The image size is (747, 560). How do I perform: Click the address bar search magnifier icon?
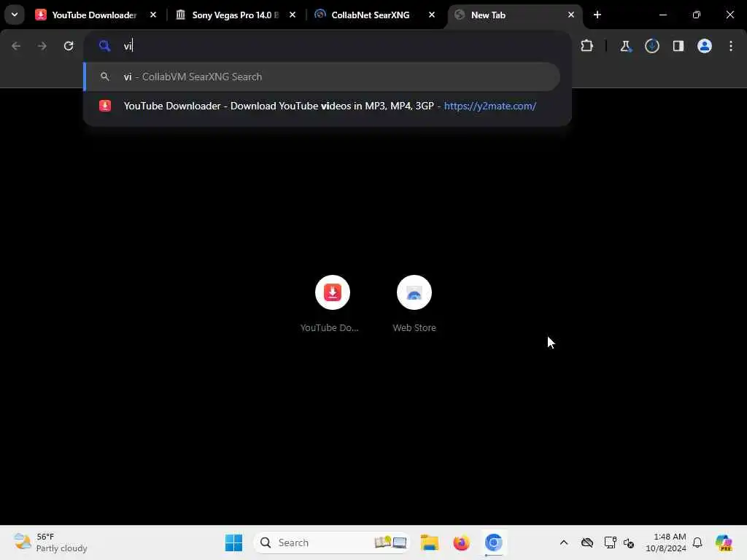click(x=105, y=46)
